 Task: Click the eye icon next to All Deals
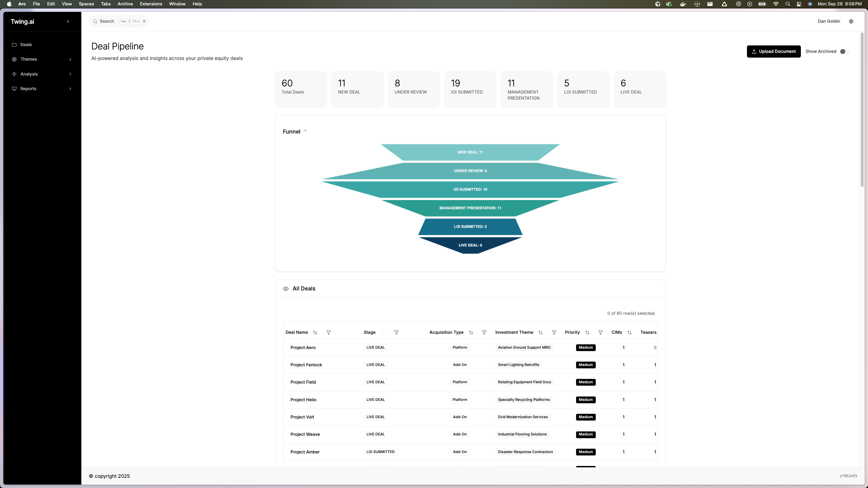tap(286, 288)
